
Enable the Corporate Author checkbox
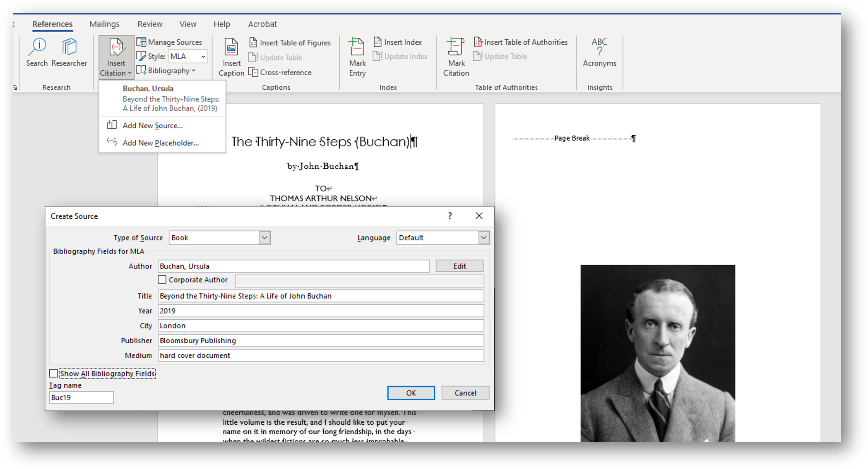point(162,280)
